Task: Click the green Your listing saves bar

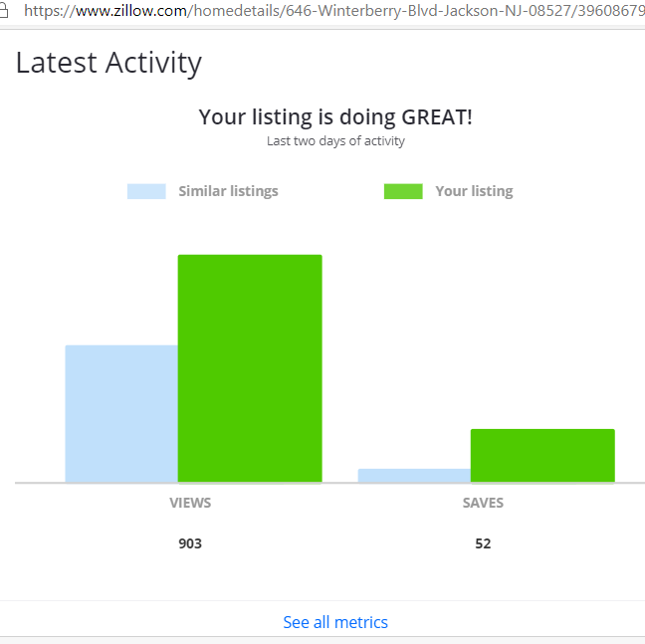Action: pos(542,455)
